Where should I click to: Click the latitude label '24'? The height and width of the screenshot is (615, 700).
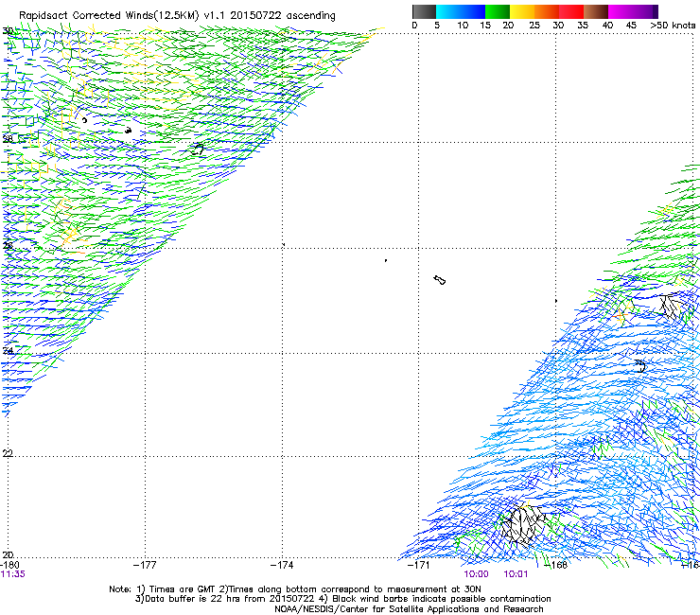pyautogui.click(x=8, y=351)
